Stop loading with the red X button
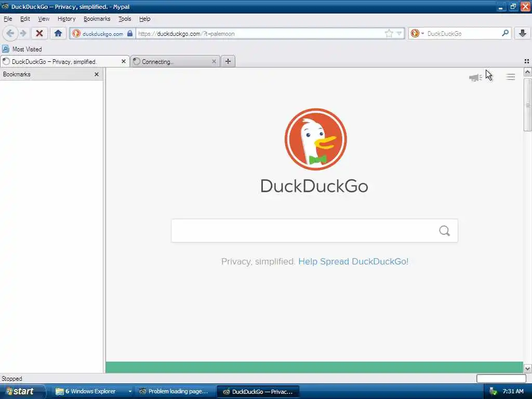 (x=39, y=33)
